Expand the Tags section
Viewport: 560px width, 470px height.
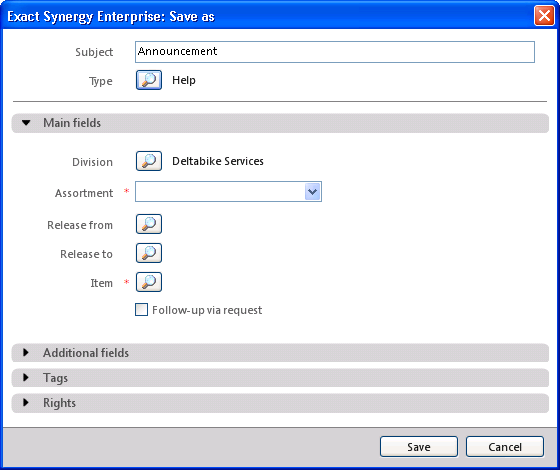[280, 378]
